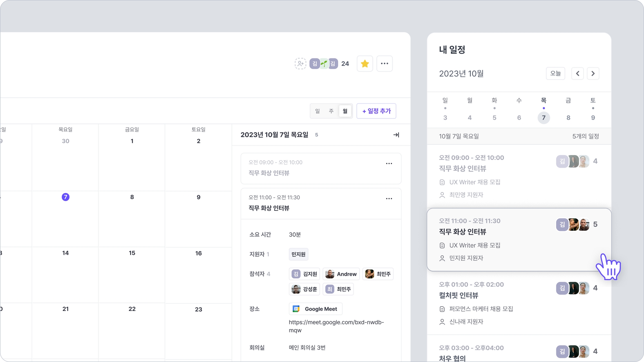
Task: Go to previous week in 내 일정
Action: point(578,74)
